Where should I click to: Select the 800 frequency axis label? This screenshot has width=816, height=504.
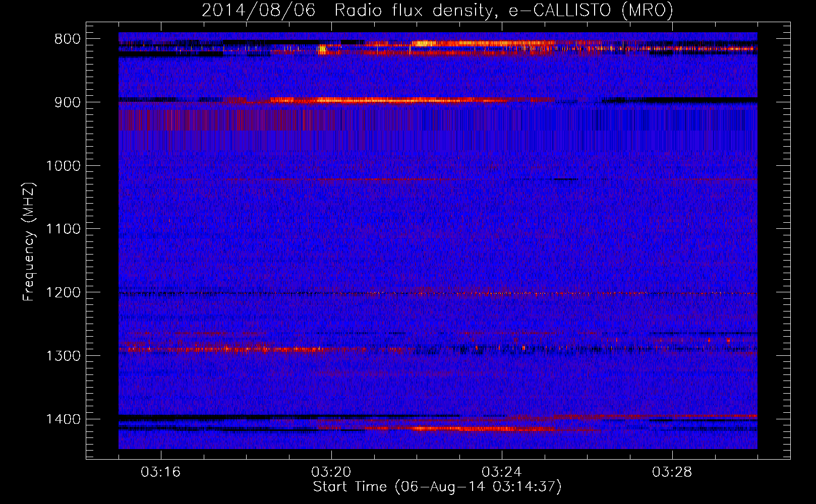68,39
